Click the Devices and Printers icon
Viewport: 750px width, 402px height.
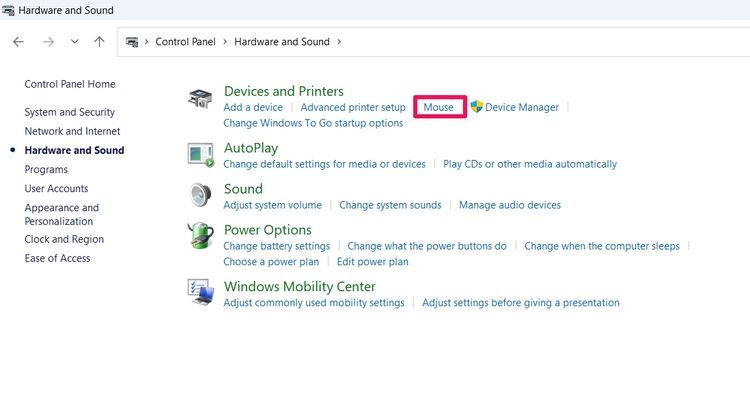point(200,99)
